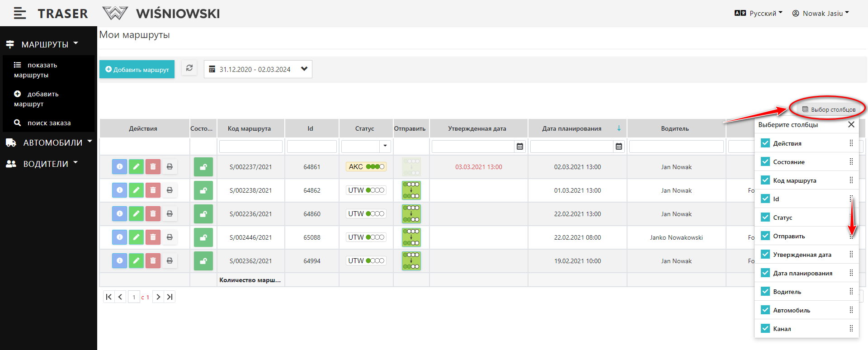Open the Русский language dropdown
The height and width of the screenshot is (350, 868).
(x=759, y=14)
